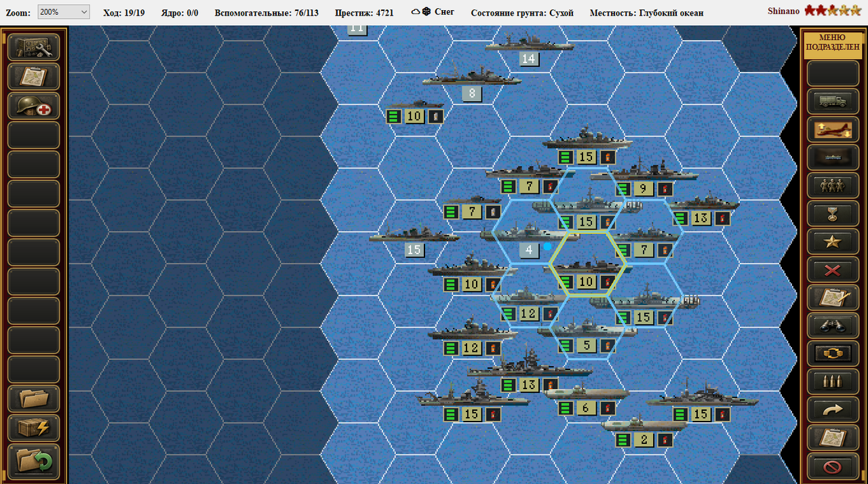Click the 'Вспомогательные: 76/113' text
868x484 pixels.
coord(267,13)
